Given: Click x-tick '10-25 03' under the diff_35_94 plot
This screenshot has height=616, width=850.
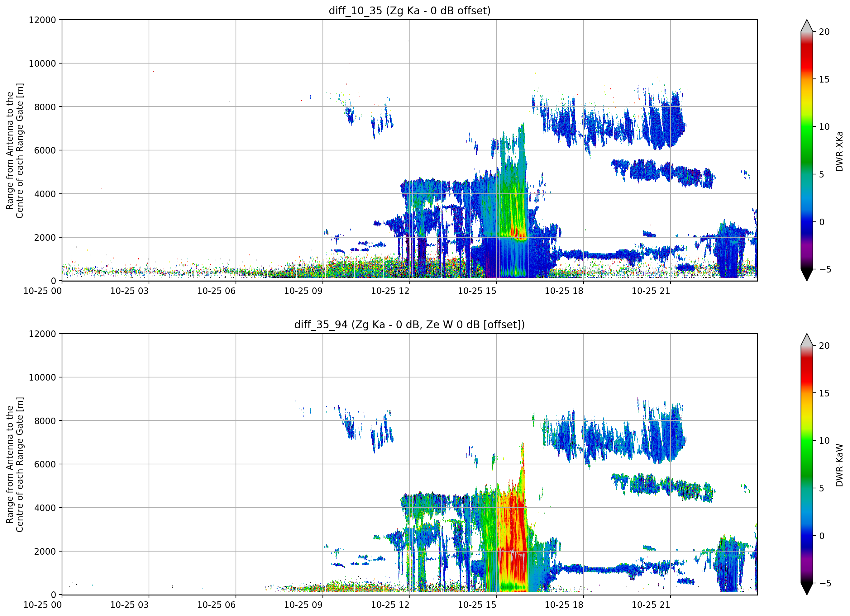Looking at the screenshot, I should [129, 605].
